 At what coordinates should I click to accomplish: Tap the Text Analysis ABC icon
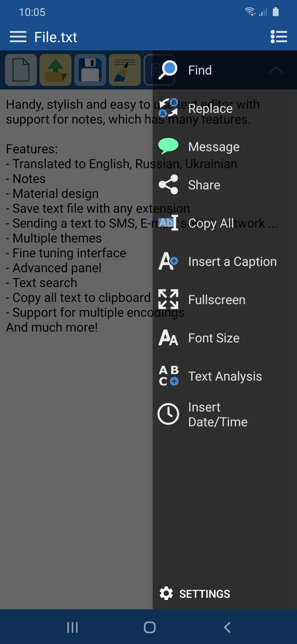169,376
